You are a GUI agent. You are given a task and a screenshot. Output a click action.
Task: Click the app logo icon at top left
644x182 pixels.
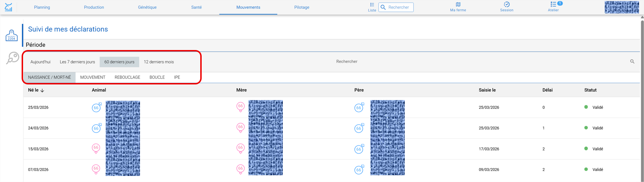click(9, 7)
